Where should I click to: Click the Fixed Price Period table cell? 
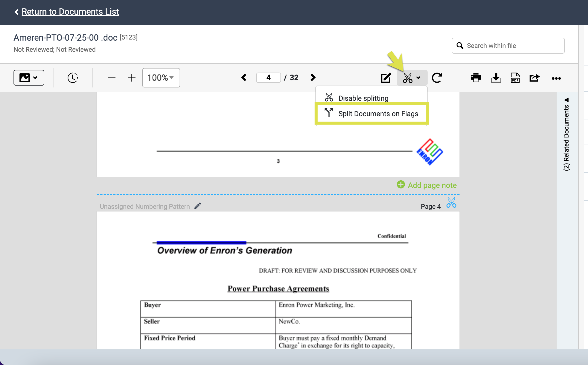[208, 341]
